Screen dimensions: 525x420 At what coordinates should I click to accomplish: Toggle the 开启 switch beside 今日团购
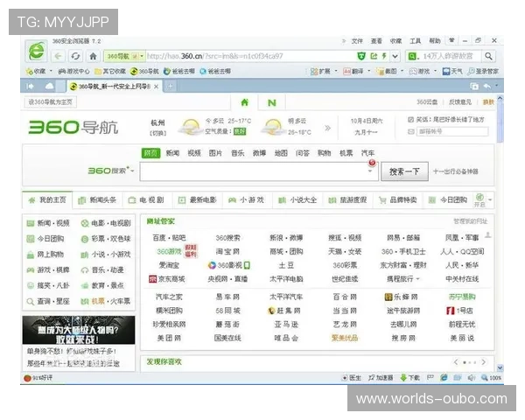[x=479, y=200]
